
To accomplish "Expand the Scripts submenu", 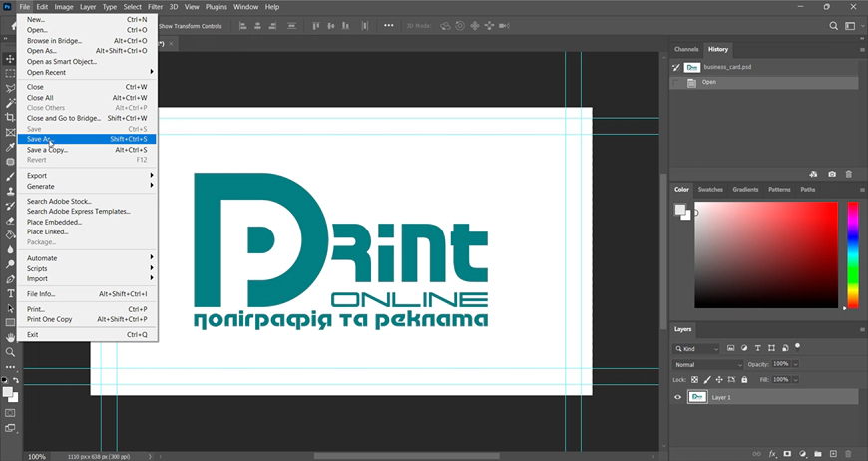I will [87, 268].
